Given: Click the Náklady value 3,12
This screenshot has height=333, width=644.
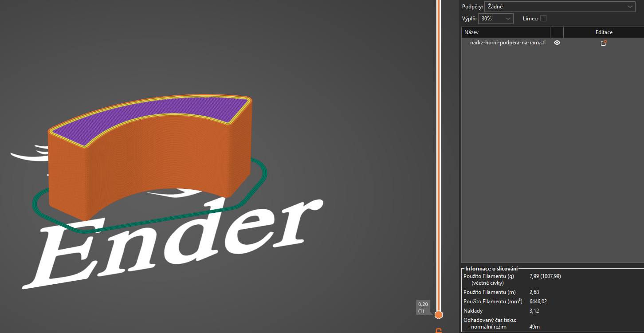Looking at the screenshot, I should pos(534,311).
